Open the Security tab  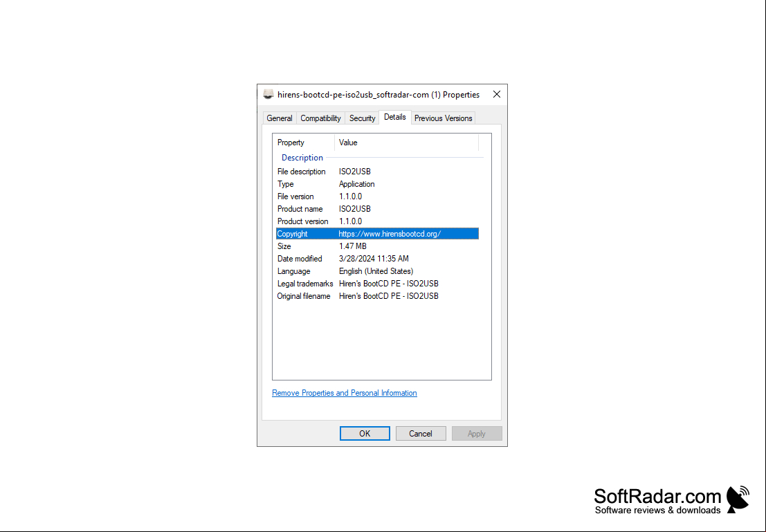362,118
